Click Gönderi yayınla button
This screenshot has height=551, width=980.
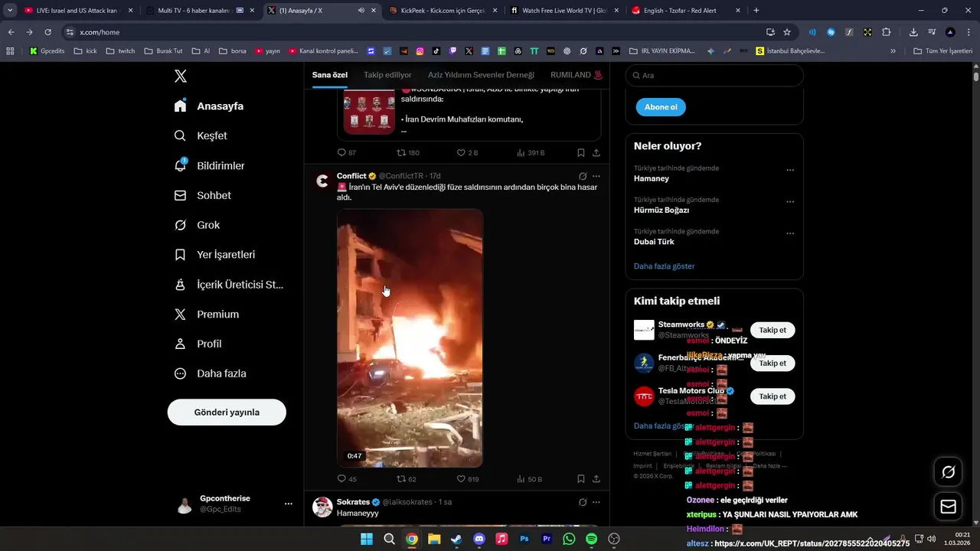(x=227, y=412)
